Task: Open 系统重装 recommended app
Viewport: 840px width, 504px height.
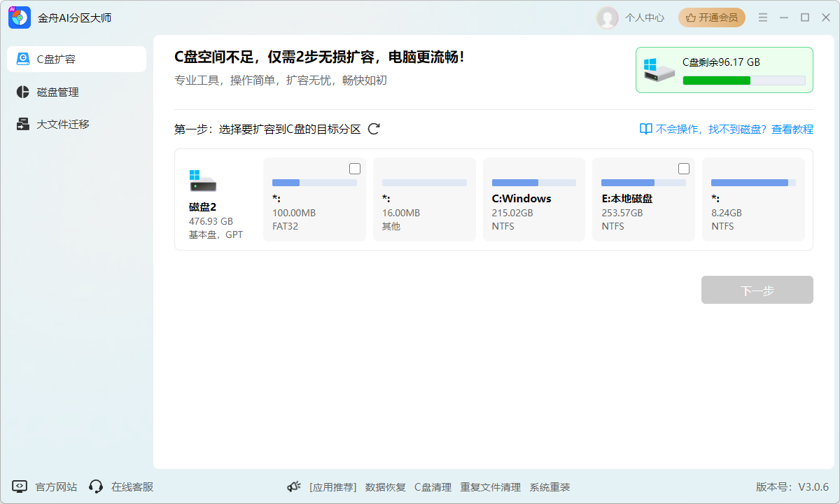Action: pyautogui.click(x=549, y=487)
